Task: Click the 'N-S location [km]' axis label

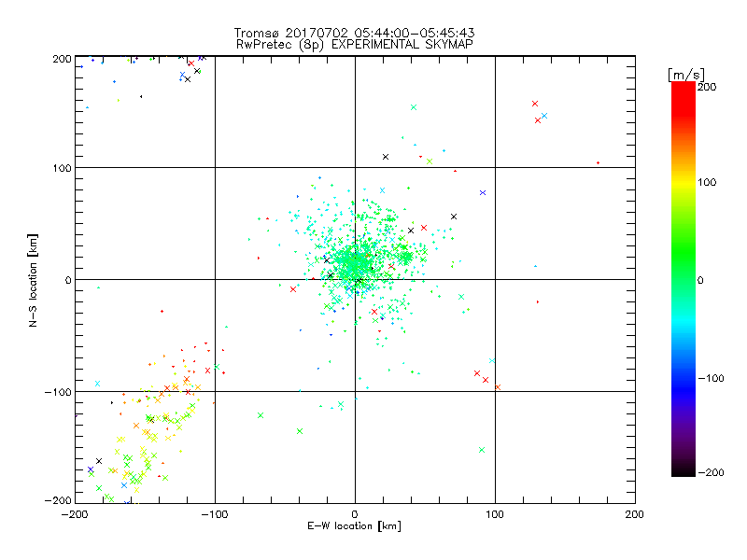Action: (33, 281)
